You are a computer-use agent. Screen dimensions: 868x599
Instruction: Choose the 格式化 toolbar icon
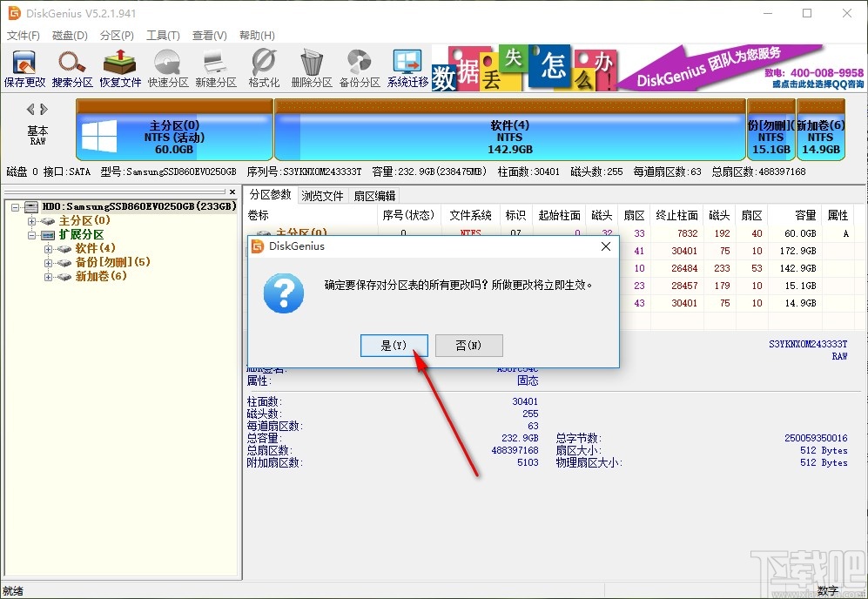point(264,69)
